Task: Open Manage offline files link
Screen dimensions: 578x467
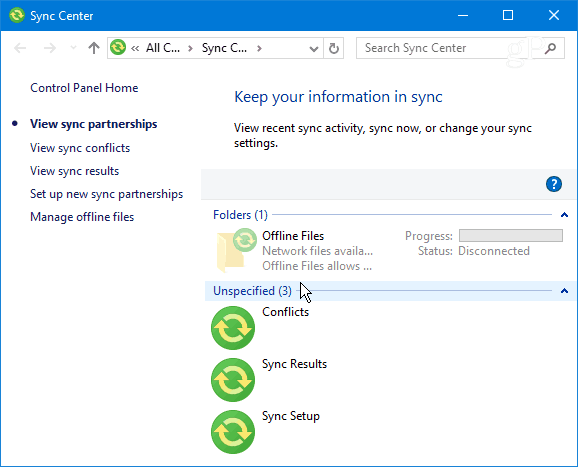Action: tap(82, 217)
